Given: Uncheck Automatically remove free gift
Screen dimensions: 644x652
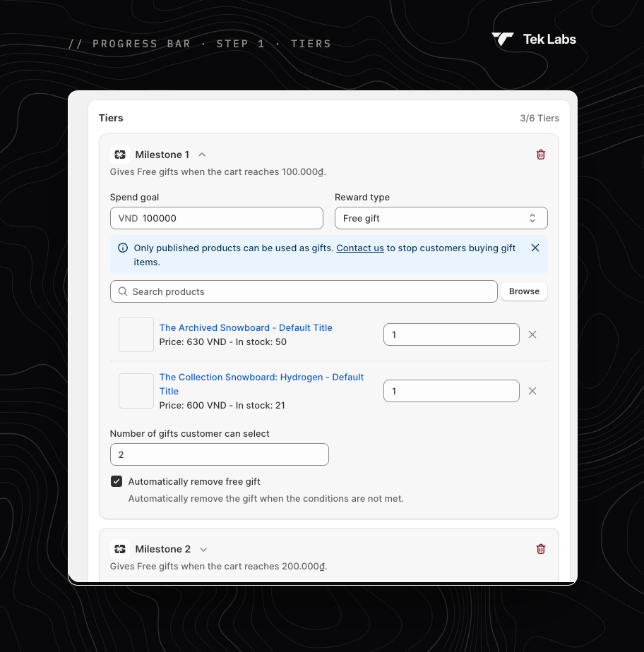Looking at the screenshot, I should click(x=117, y=481).
